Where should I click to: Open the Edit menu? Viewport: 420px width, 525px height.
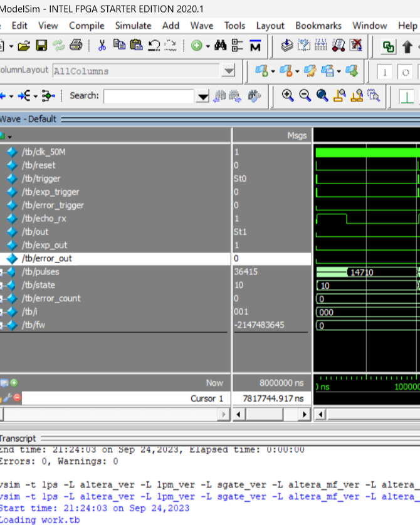point(19,26)
